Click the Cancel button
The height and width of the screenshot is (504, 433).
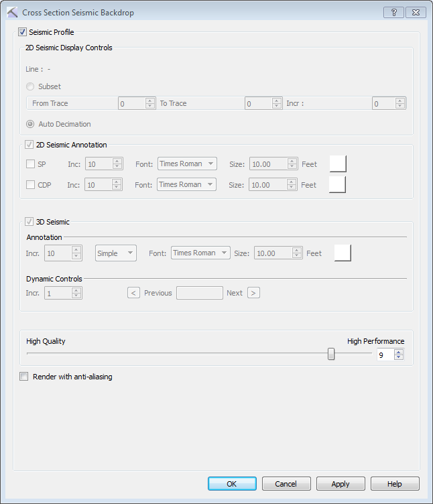coord(286,483)
